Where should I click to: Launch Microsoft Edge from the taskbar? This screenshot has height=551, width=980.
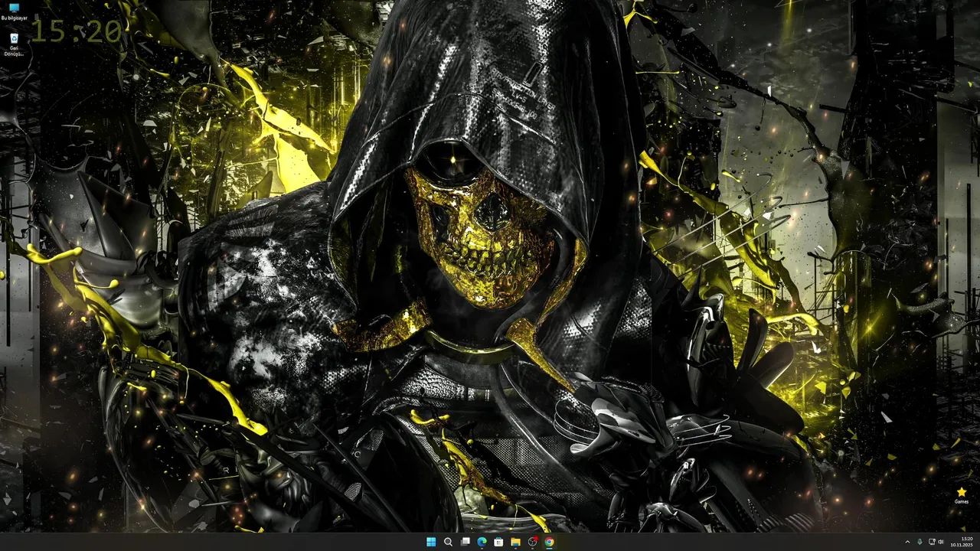(482, 542)
